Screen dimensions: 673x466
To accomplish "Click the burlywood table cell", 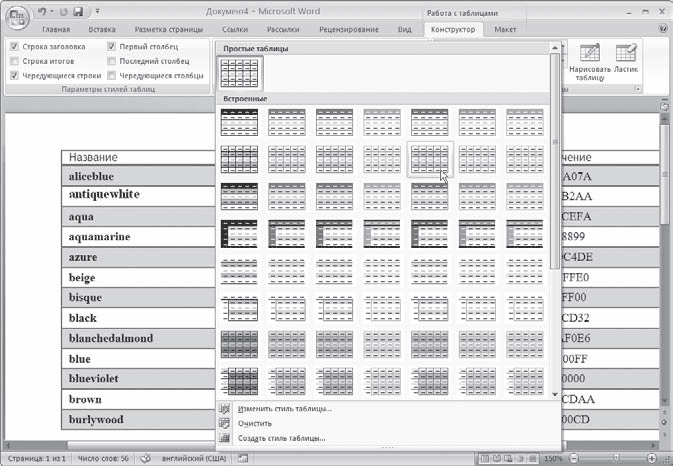I will click(x=138, y=419).
